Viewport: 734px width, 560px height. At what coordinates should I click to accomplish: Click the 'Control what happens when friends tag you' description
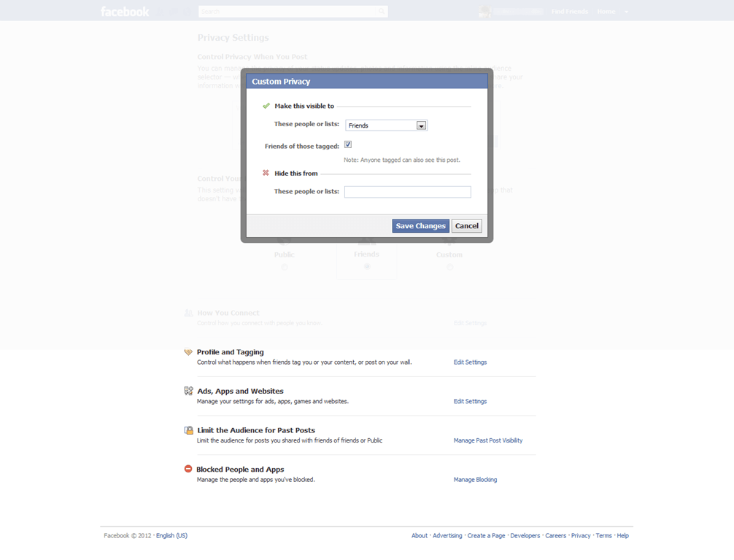304,362
